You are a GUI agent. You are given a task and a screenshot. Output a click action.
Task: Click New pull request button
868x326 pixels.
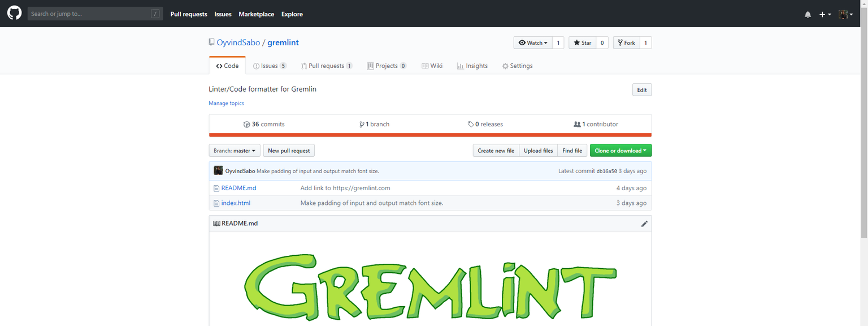pyautogui.click(x=289, y=151)
